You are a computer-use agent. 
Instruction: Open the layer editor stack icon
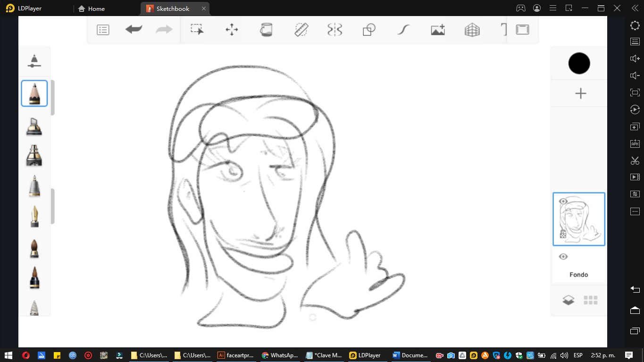(x=568, y=300)
